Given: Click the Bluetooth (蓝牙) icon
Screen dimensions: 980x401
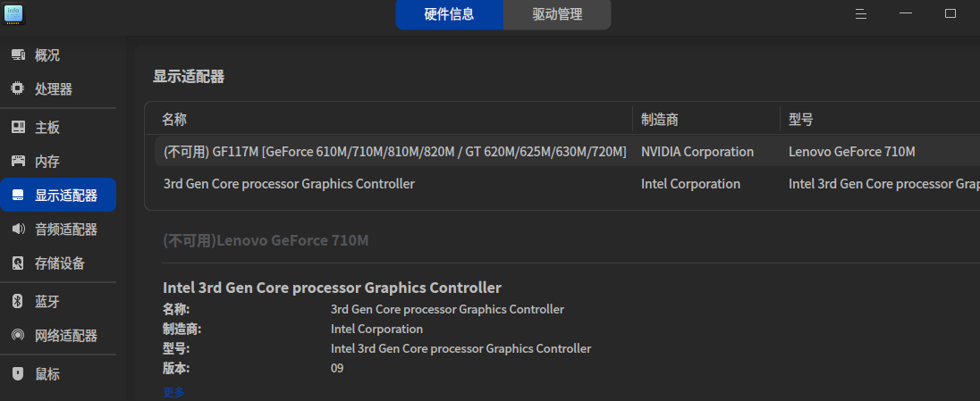Looking at the screenshot, I should pos(18,302).
